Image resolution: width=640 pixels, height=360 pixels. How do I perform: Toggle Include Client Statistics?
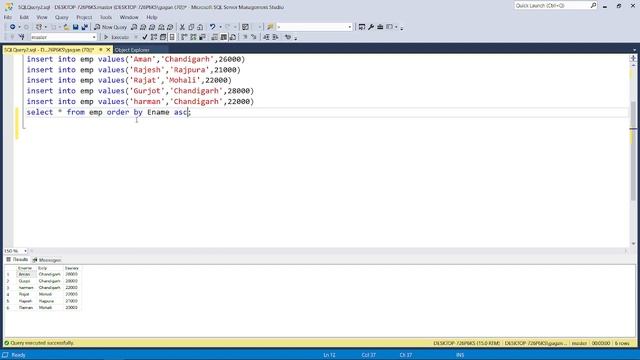[202, 37]
